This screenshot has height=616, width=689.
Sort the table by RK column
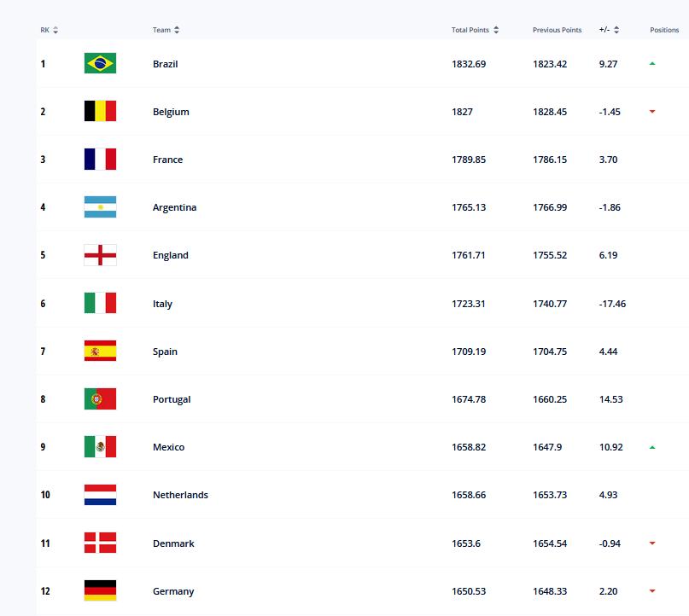[50, 30]
